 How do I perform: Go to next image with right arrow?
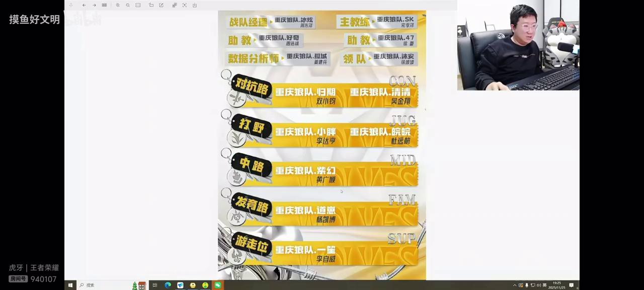tap(94, 5)
